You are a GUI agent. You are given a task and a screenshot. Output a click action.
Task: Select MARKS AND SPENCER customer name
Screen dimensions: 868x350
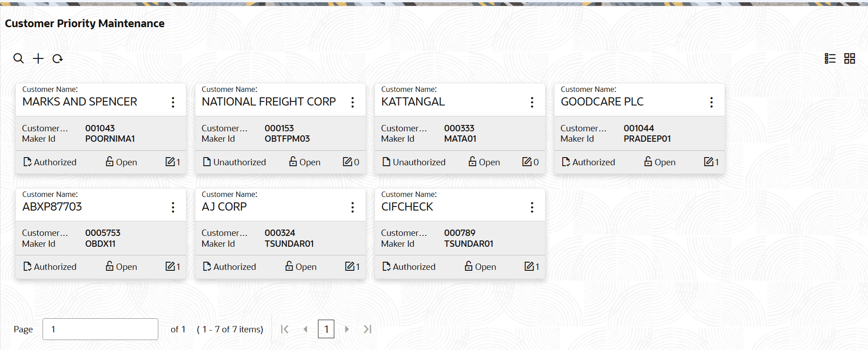80,102
